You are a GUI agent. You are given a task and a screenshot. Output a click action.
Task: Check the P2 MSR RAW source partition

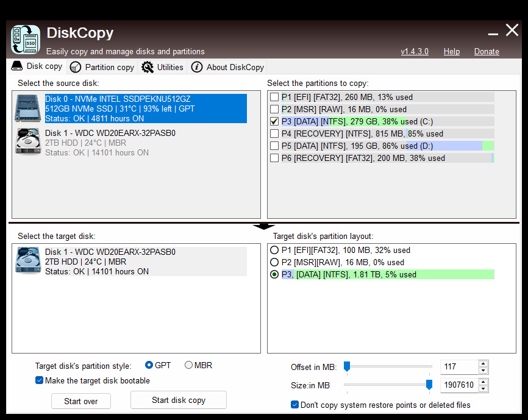tap(274, 109)
